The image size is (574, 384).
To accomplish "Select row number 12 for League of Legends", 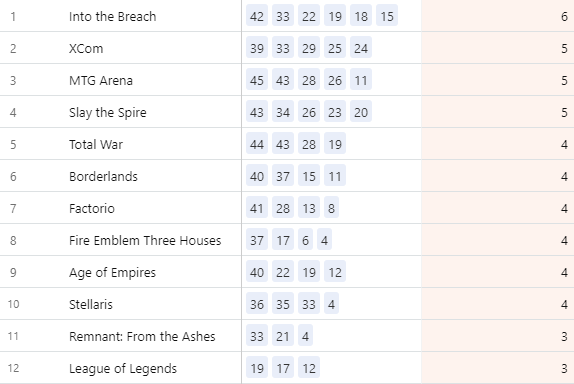I will coord(13,368).
